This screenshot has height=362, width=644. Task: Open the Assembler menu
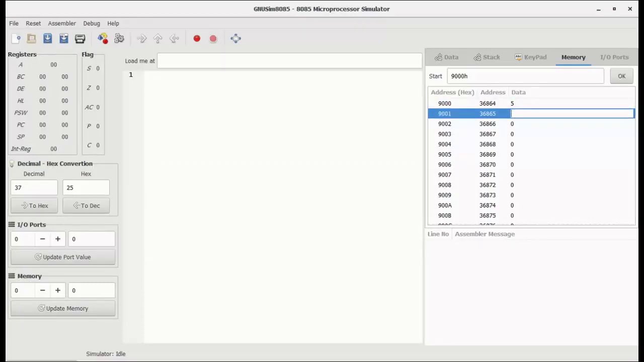click(62, 24)
